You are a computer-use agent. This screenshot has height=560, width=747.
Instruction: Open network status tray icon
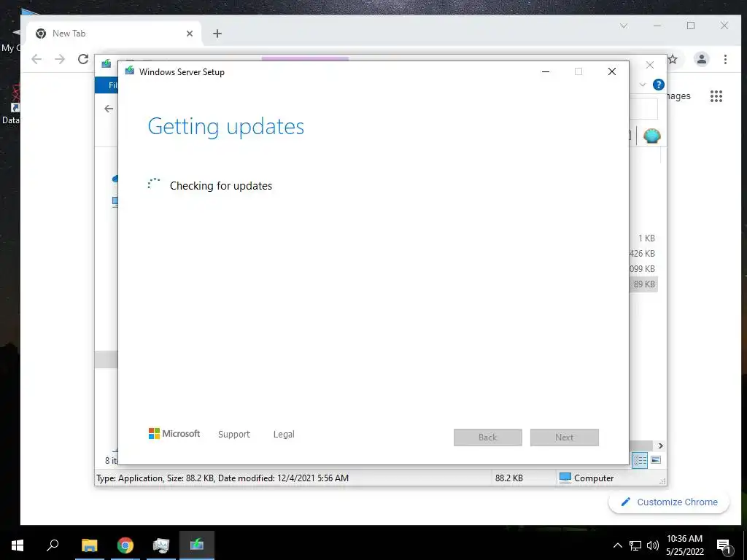(635, 545)
